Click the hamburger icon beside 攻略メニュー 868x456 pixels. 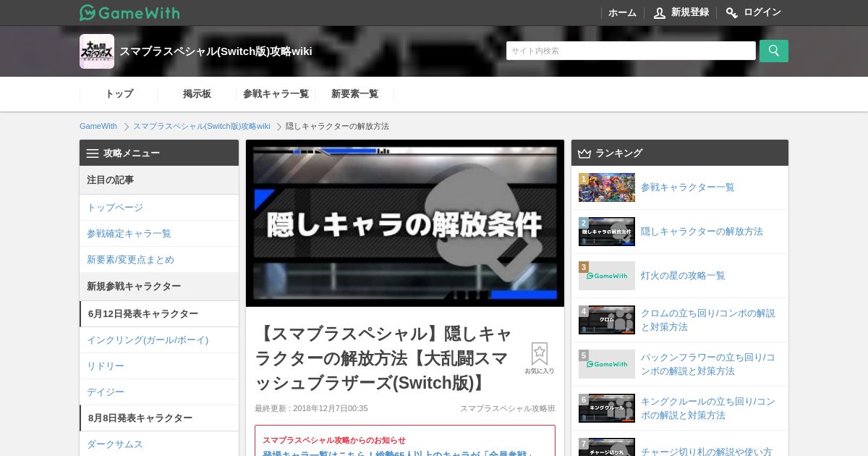[93, 153]
